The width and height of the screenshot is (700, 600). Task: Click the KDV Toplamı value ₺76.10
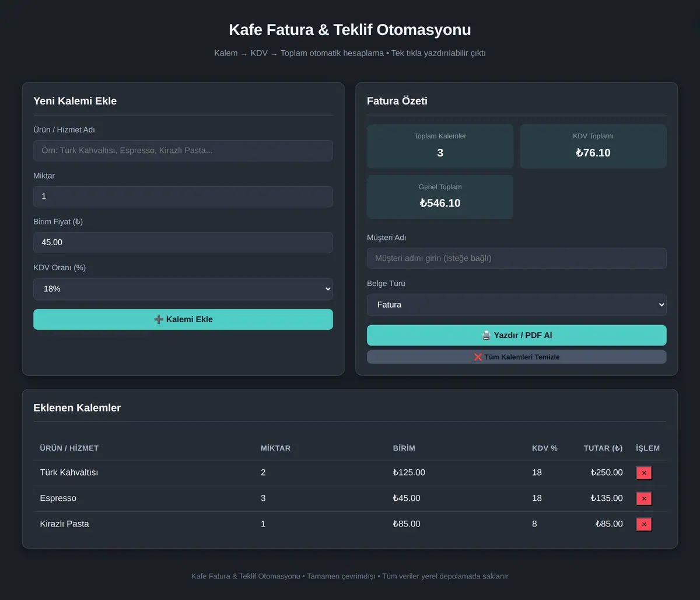pyautogui.click(x=593, y=153)
